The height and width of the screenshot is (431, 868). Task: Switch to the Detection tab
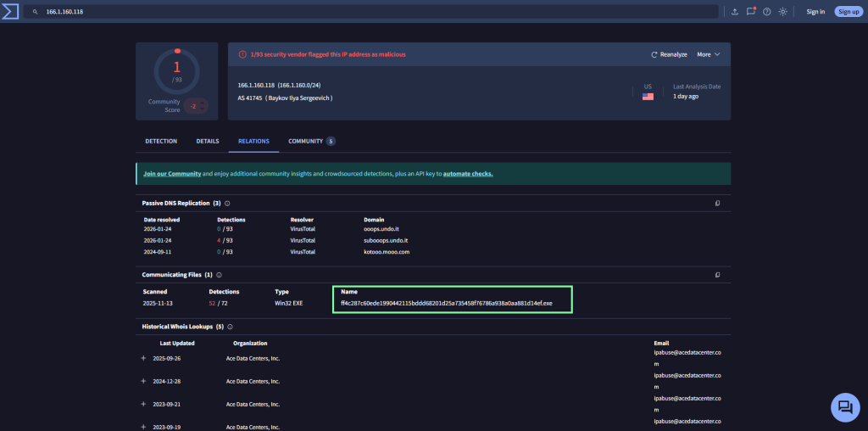(161, 141)
